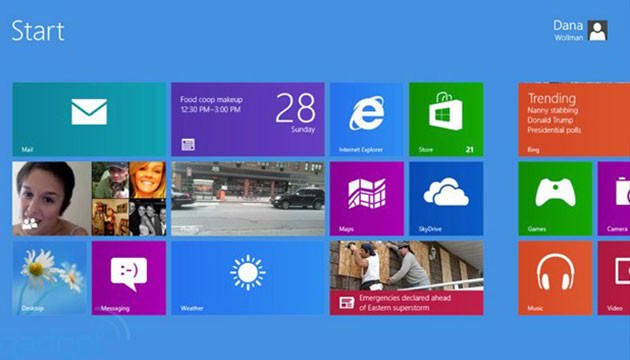This screenshot has height=360, width=630.
Task: Open the Store tile
Action: pyautogui.click(x=446, y=119)
